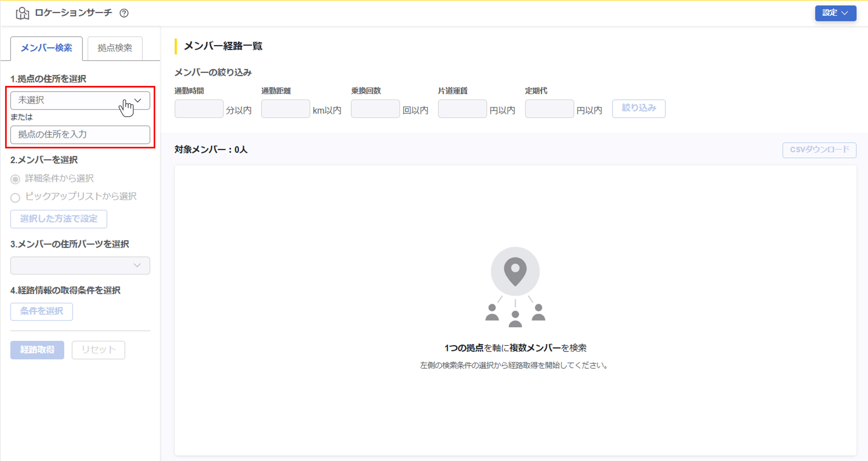Click the 通勤時間 minutes input field
Viewport: 868px width, 461px height.
tap(199, 109)
